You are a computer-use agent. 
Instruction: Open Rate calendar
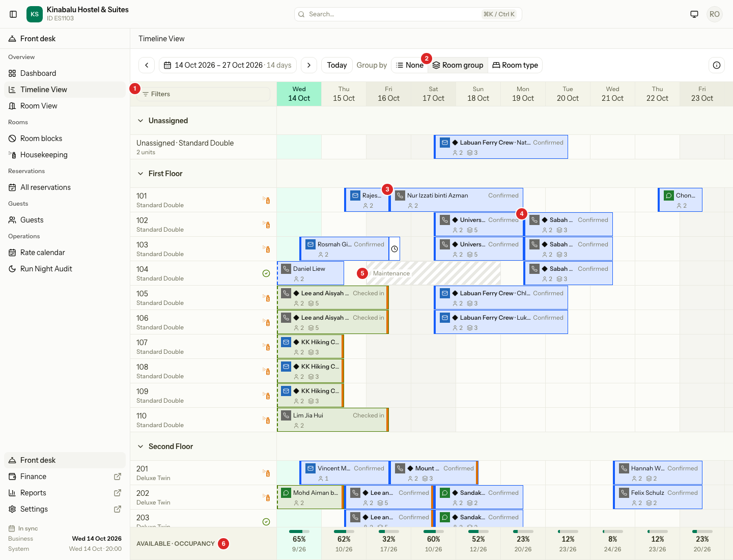pyautogui.click(x=65, y=253)
